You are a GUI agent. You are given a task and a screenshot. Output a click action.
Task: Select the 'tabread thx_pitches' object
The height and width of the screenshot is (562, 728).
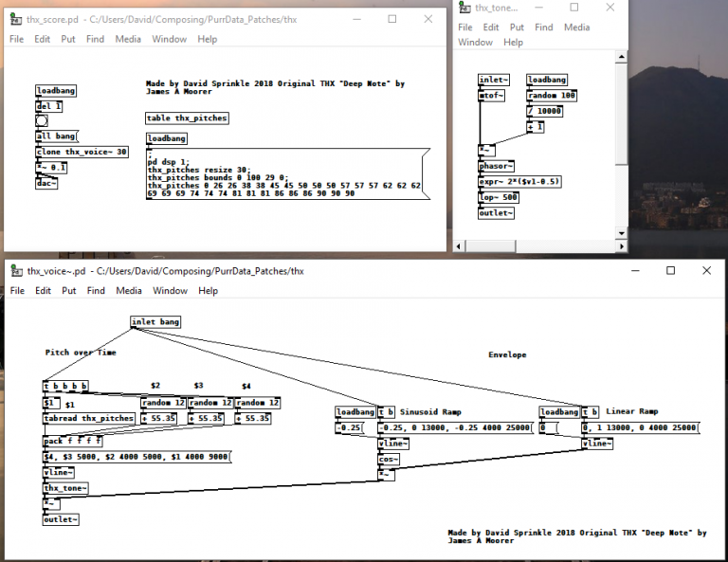(89, 419)
